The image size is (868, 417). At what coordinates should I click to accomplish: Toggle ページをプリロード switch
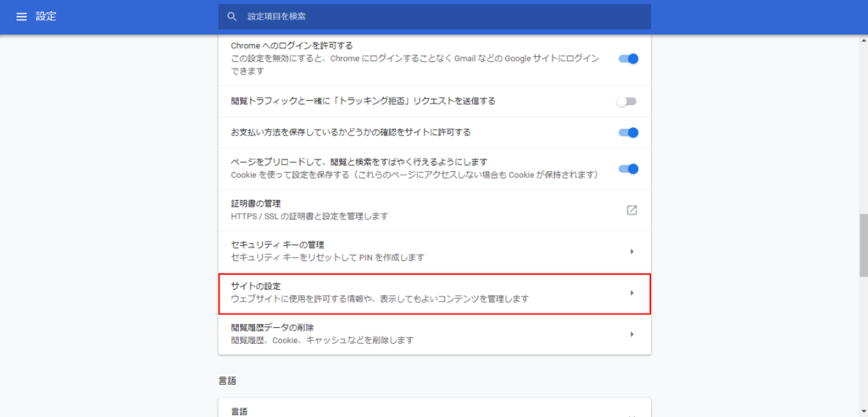point(628,169)
